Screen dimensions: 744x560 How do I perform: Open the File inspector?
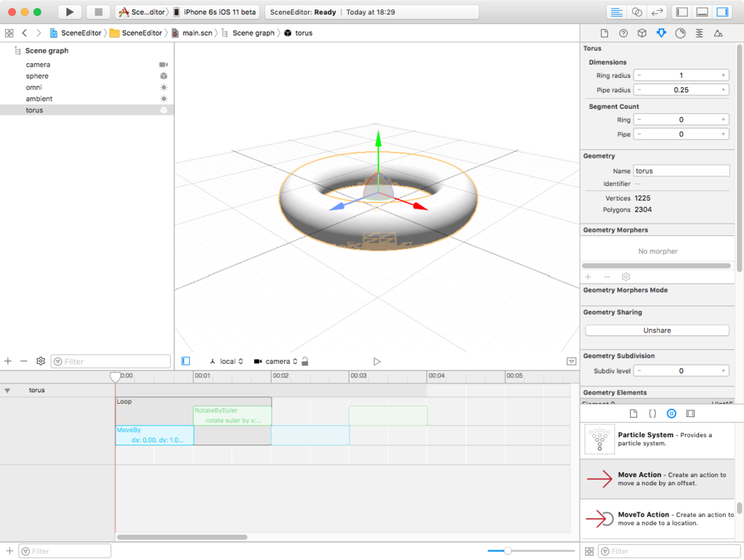click(x=604, y=33)
